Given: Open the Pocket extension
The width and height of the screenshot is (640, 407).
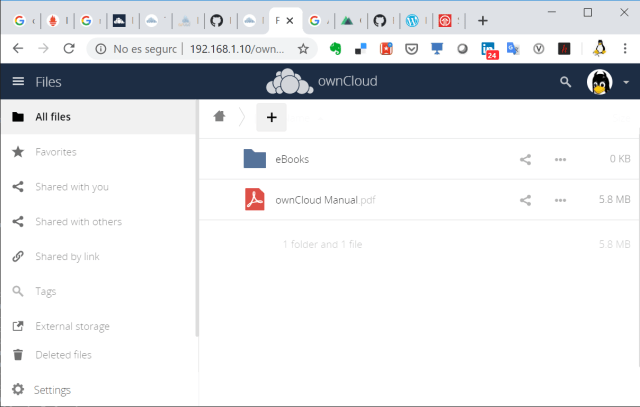Looking at the screenshot, I should tap(411, 49).
